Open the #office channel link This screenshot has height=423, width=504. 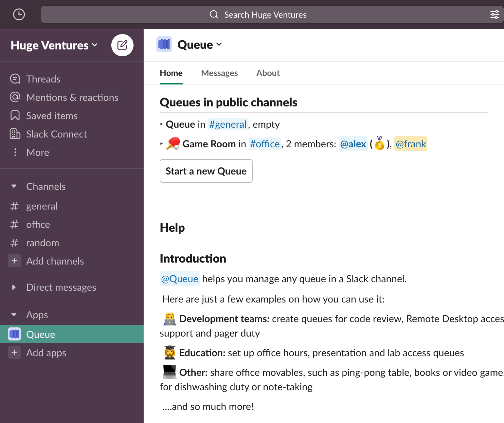click(x=265, y=144)
